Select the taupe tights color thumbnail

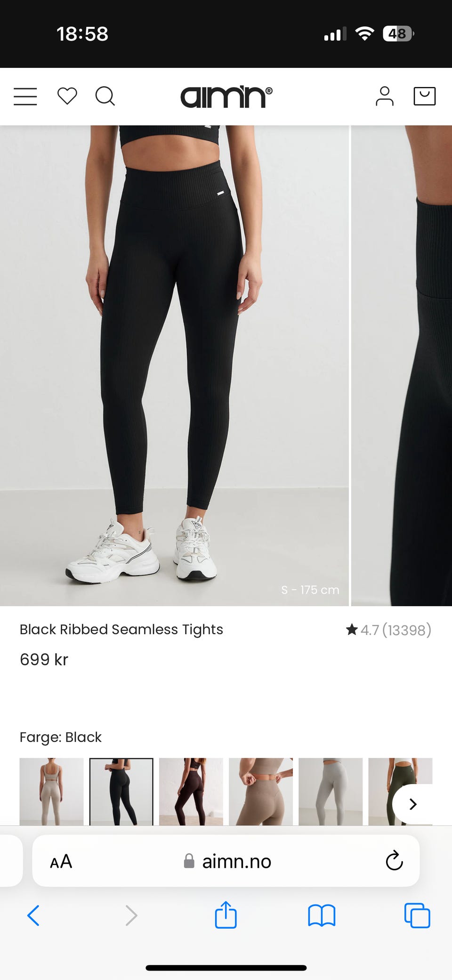261,791
